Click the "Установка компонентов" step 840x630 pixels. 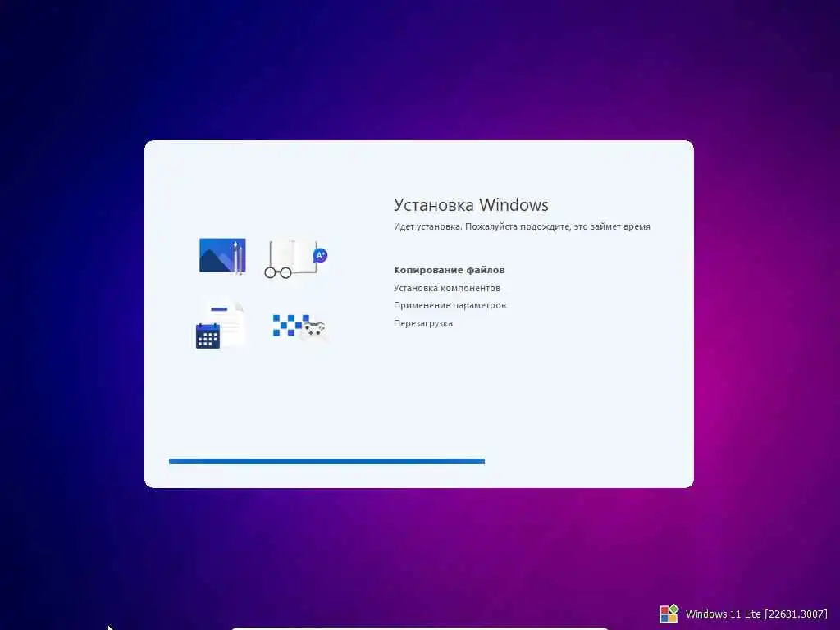click(447, 288)
